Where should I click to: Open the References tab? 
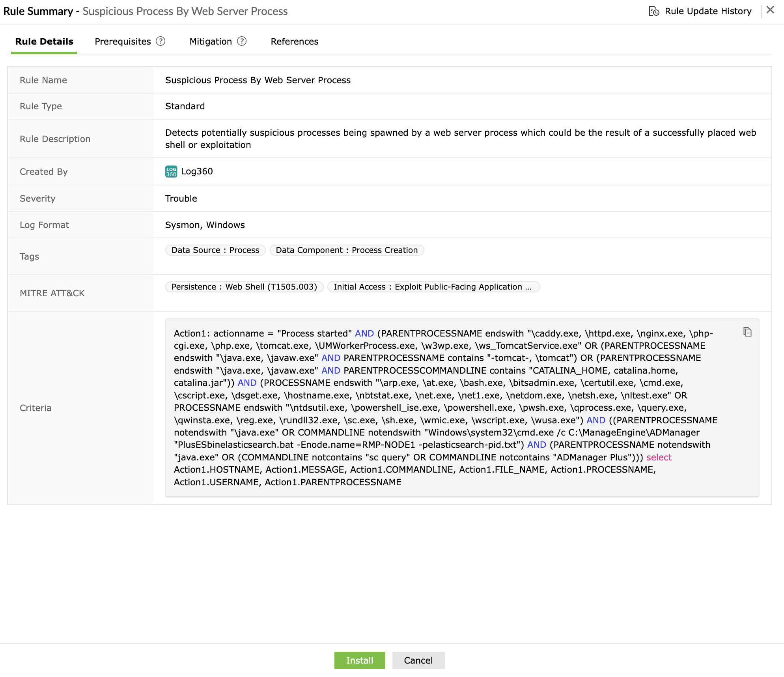(294, 41)
